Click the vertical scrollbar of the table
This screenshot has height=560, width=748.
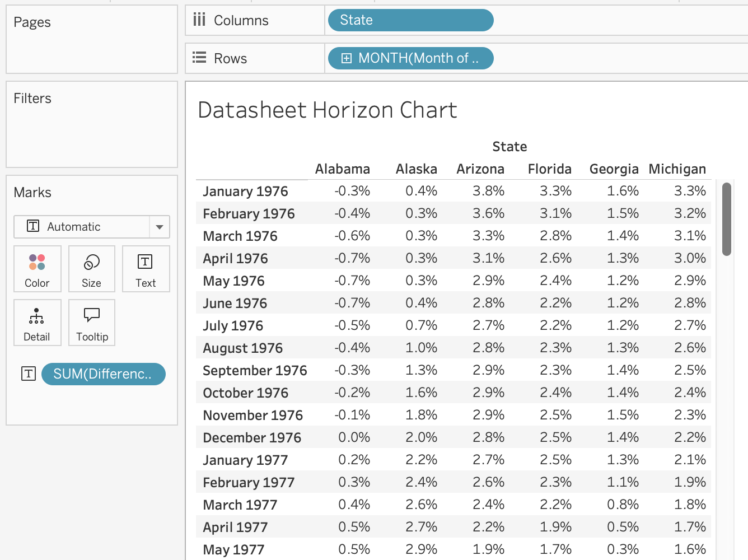click(727, 219)
